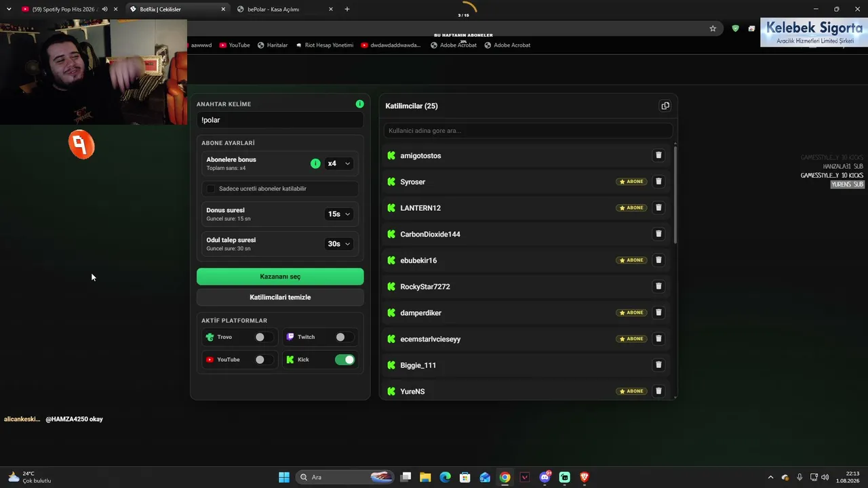Open the browser tab list chevron
The image size is (868, 488).
tap(9, 9)
